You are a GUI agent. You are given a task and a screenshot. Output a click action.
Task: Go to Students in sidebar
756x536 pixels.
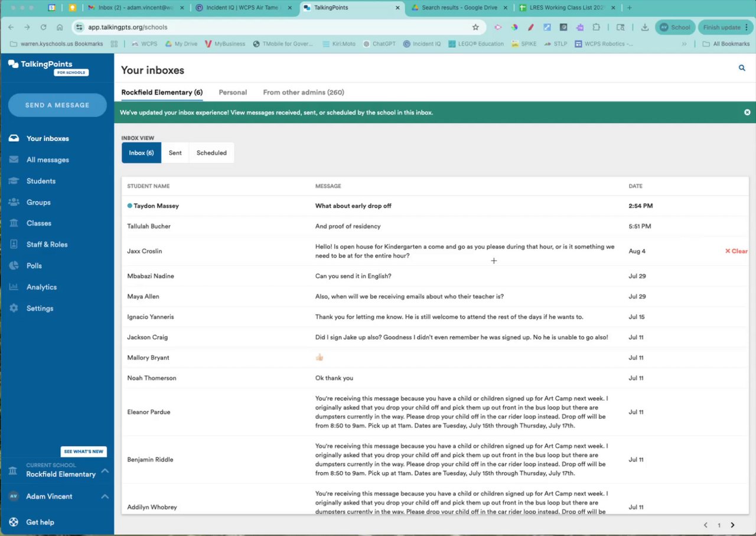[41, 181]
